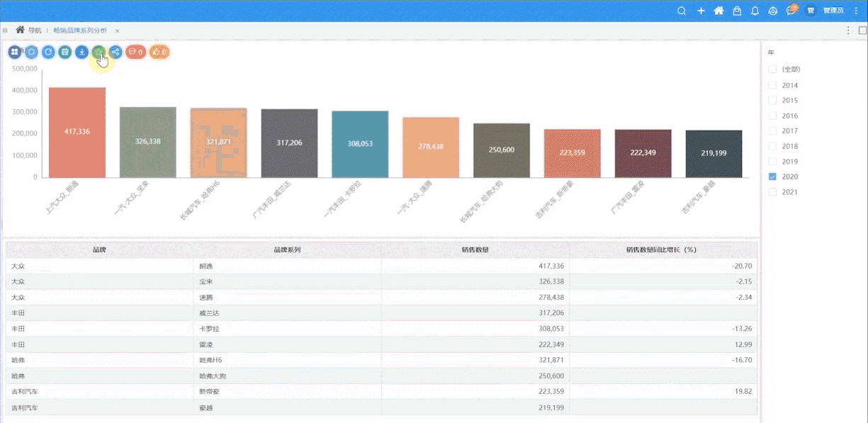Click the 新帝豪 series cell

point(288,391)
